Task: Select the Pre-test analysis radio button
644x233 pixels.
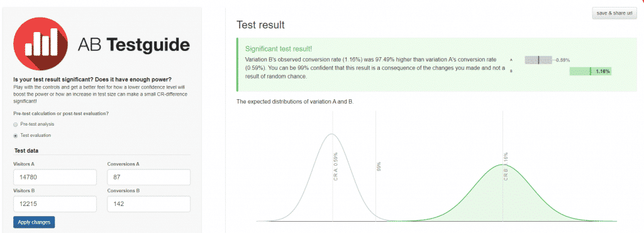Action: pos(16,124)
